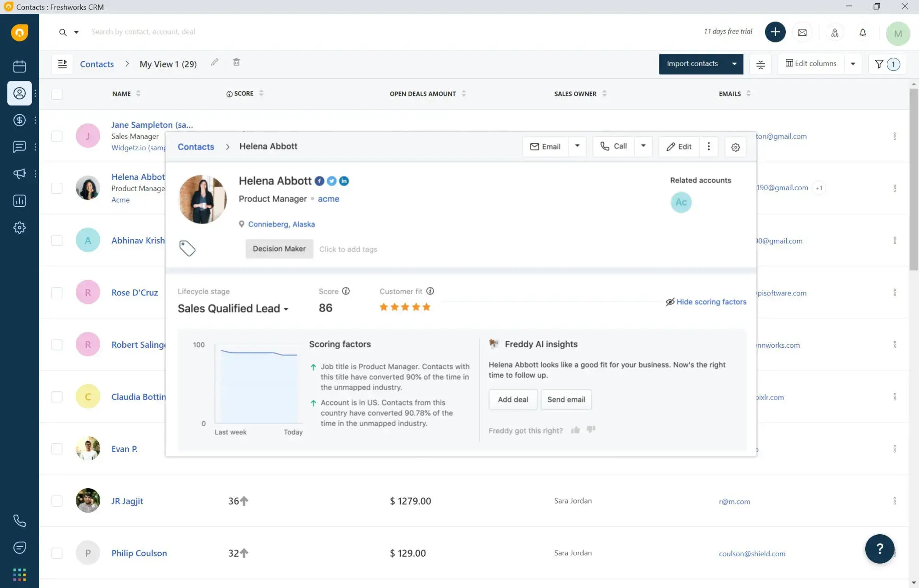Click the notifications bell icon
The width and height of the screenshot is (919, 588).
pos(862,33)
